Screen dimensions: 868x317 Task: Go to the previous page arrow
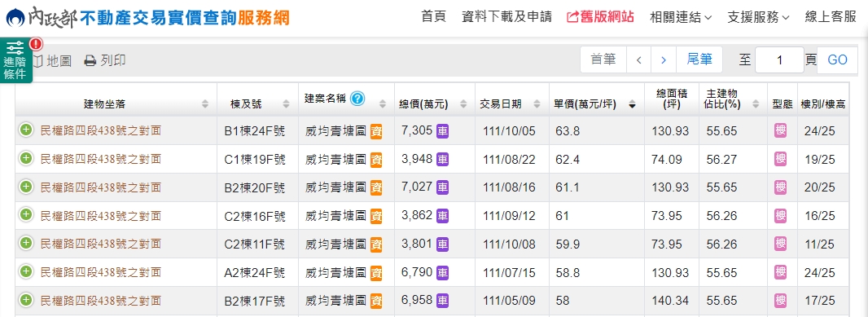click(639, 59)
